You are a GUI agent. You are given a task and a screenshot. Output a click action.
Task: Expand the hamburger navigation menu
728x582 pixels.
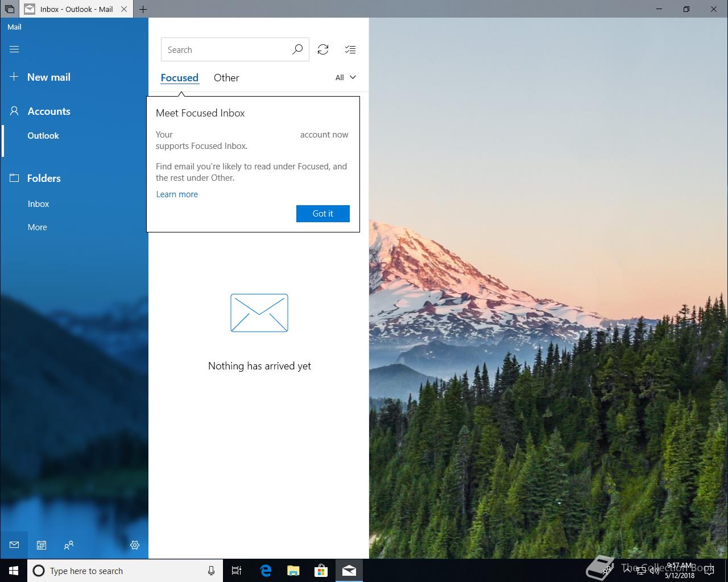coord(14,49)
